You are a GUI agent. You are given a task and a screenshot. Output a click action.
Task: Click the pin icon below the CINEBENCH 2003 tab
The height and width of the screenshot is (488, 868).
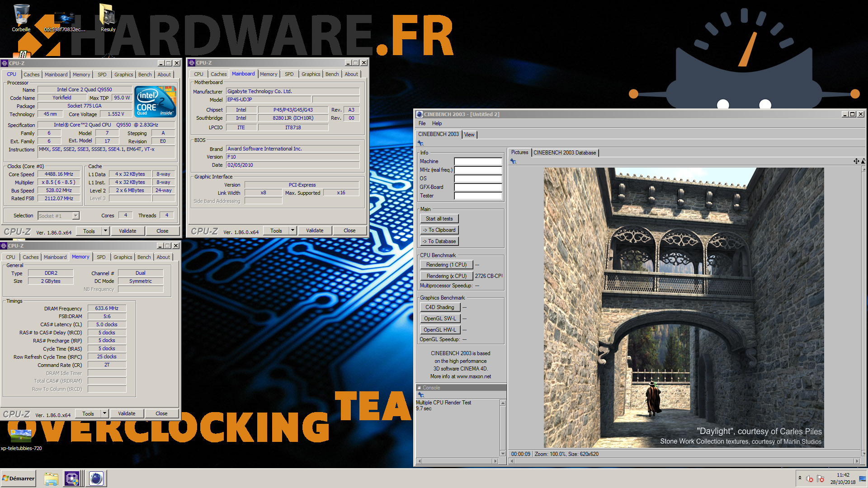420,143
